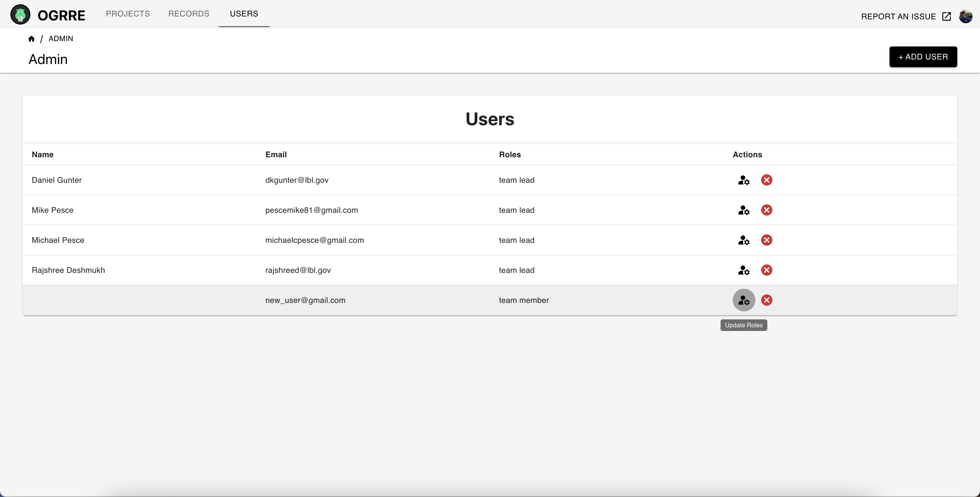Click the OGRRE ogre logo icon
The width and height of the screenshot is (980, 497).
tap(20, 15)
